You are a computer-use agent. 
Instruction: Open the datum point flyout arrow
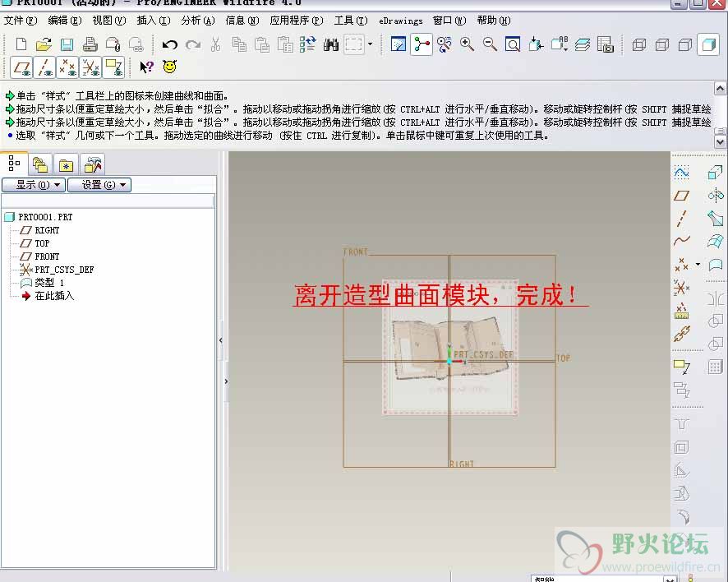click(698, 265)
